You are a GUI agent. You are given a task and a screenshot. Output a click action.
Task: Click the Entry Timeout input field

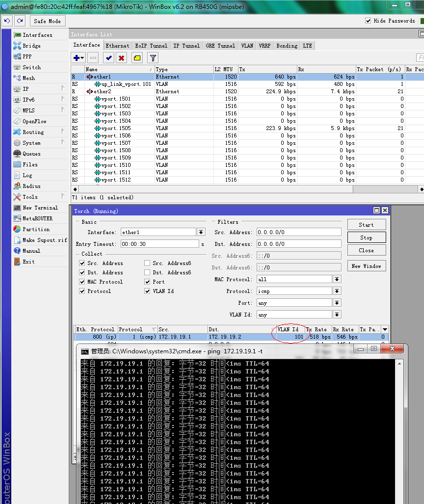click(159, 244)
